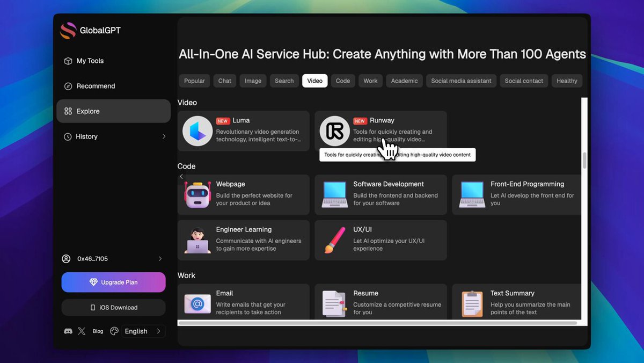Click the color palette theme icon
The image size is (644, 363).
(114, 331)
